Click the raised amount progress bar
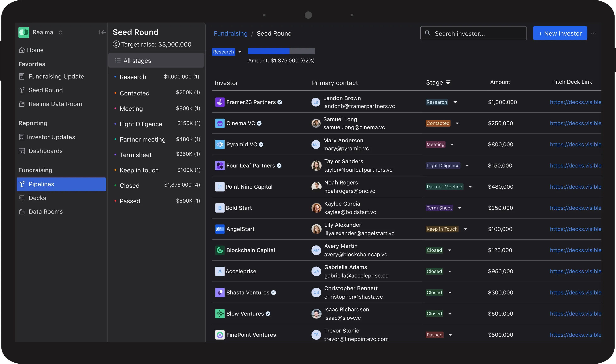Image resolution: width=616 pixels, height=364 pixels. [x=281, y=51]
